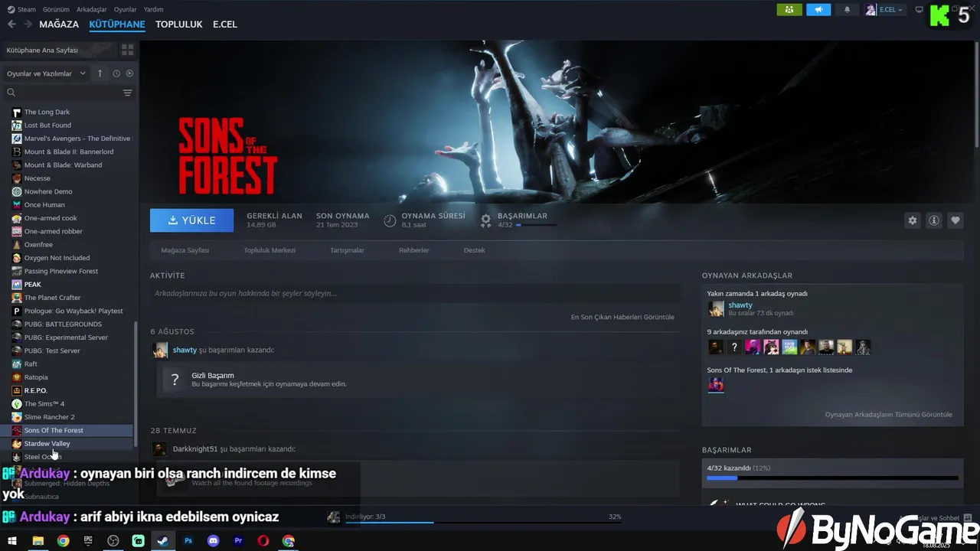Viewport: 980px width, 551px height.
Task: Open friend shawty in the friends panel
Action: 740,305
